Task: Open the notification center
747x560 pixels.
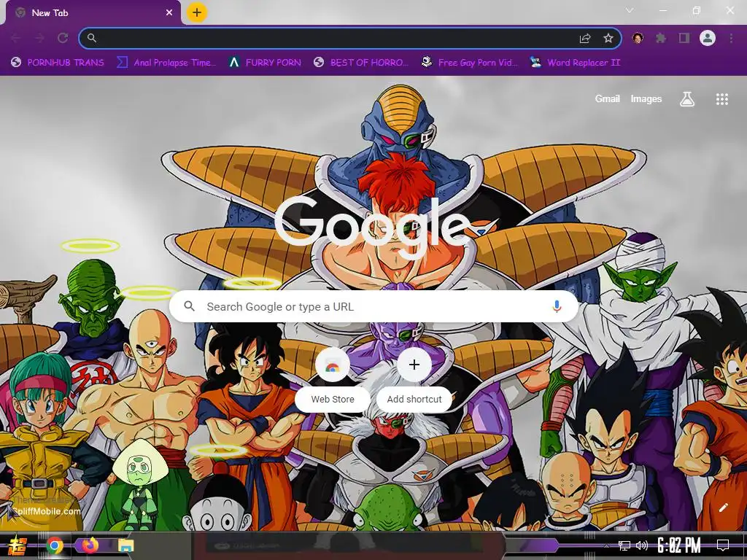Action: [723, 545]
